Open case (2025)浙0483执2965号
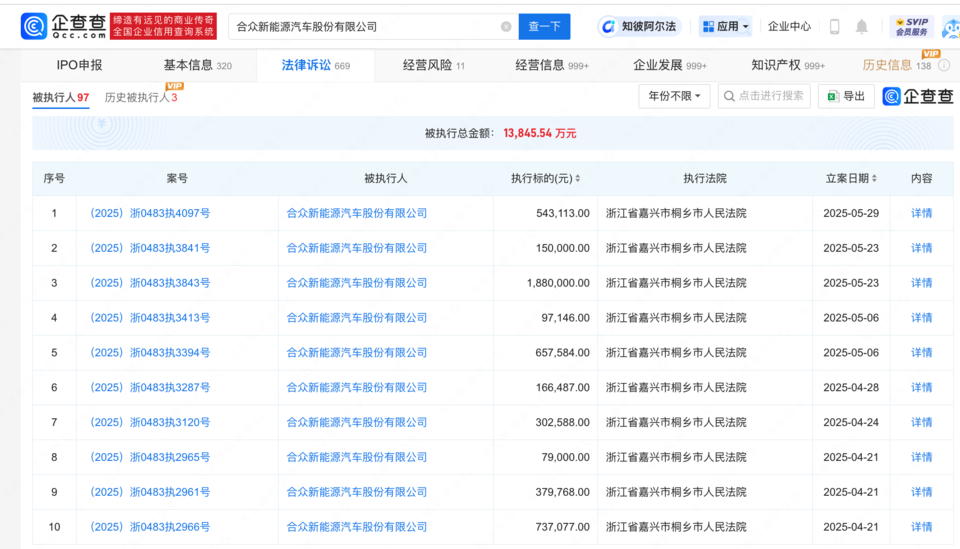This screenshot has height=549, width=960. [x=150, y=457]
